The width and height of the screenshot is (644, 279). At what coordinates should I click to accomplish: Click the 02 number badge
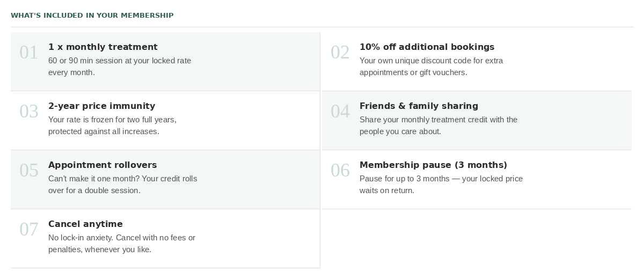340,53
